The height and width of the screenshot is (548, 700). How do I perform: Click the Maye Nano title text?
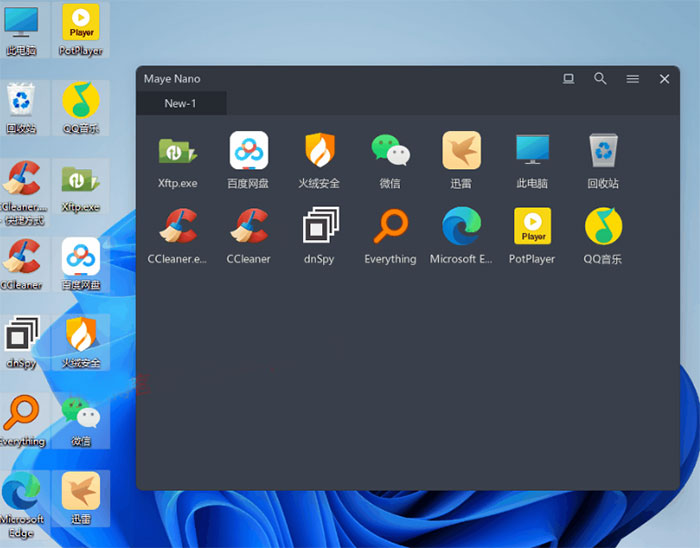(x=172, y=79)
